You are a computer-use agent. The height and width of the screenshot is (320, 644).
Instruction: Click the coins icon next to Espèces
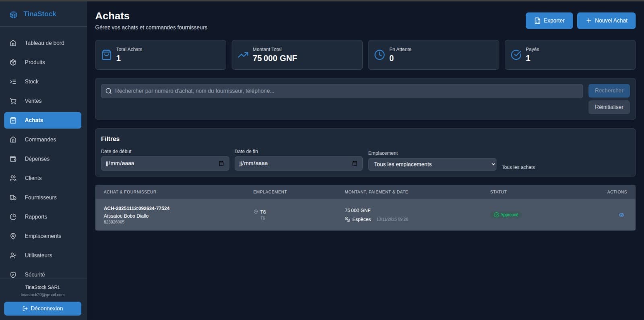[x=347, y=219]
